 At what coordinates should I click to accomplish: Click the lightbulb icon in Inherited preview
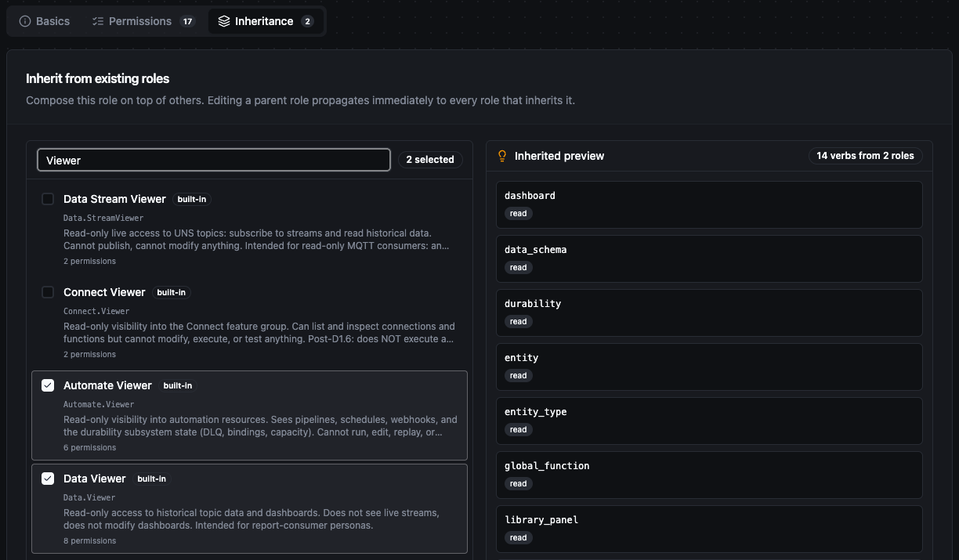[503, 156]
